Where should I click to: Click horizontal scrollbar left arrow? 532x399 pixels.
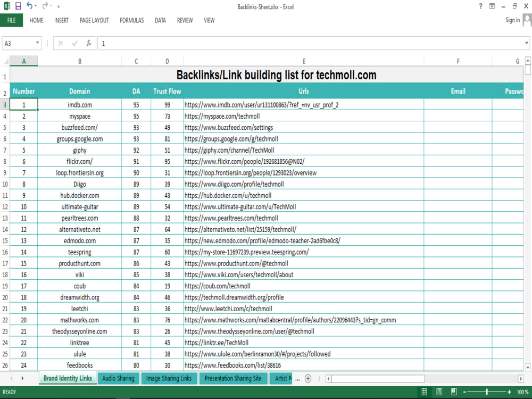[328, 379]
